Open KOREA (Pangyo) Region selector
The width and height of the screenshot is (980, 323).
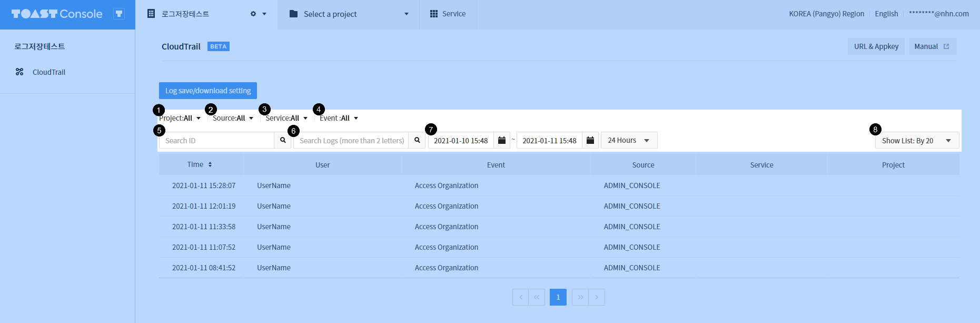point(826,14)
